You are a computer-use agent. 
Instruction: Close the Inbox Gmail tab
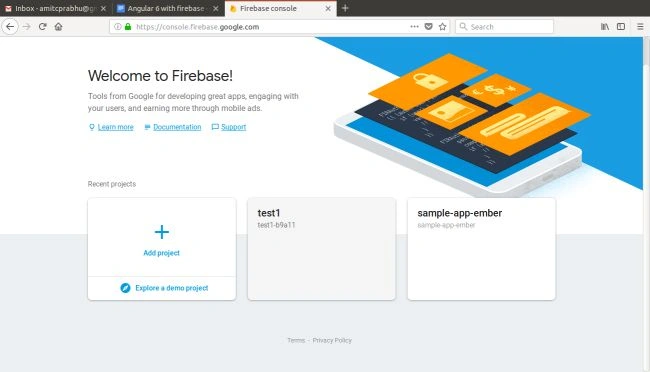tap(103, 8)
